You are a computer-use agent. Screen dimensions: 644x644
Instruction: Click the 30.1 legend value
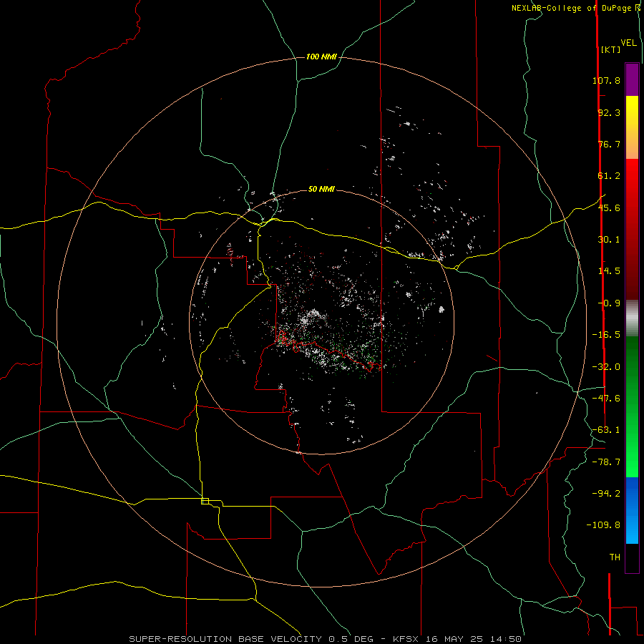pyautogui.click(x=609, y=240)
